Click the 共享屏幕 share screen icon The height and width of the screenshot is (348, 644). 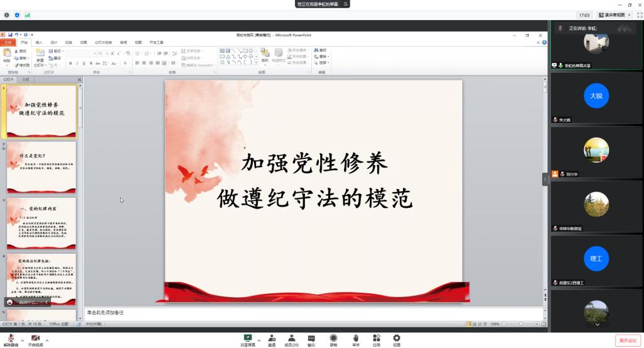(247, 338)
